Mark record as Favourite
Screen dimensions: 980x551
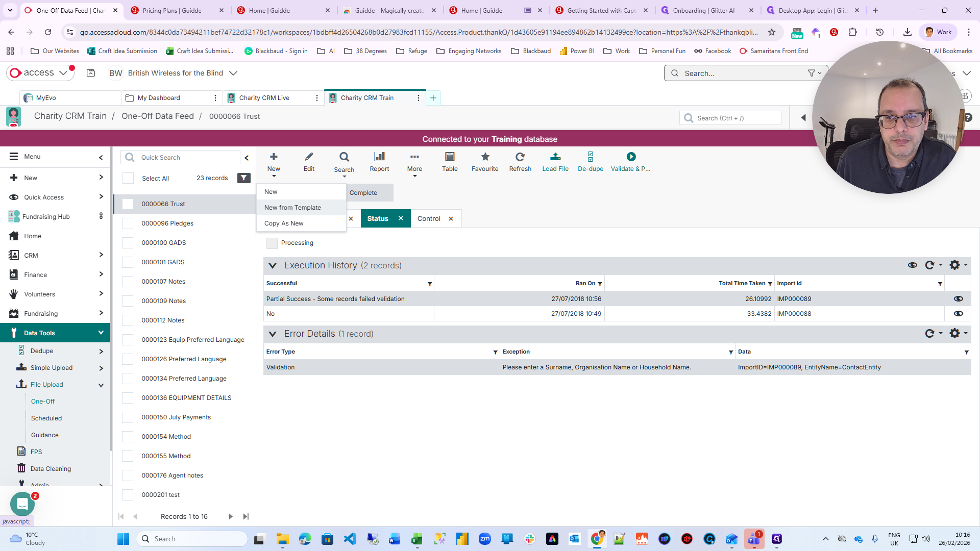[x=485, y=161]
